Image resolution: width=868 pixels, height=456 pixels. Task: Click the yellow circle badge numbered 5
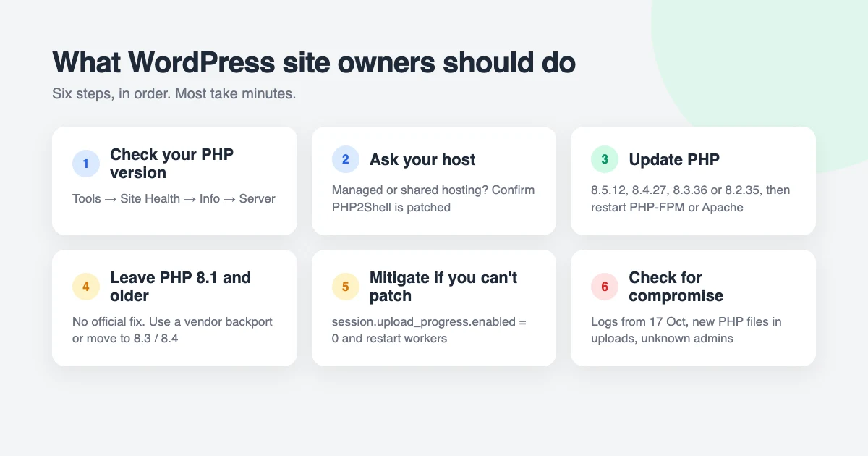click(x=346, y=287)
